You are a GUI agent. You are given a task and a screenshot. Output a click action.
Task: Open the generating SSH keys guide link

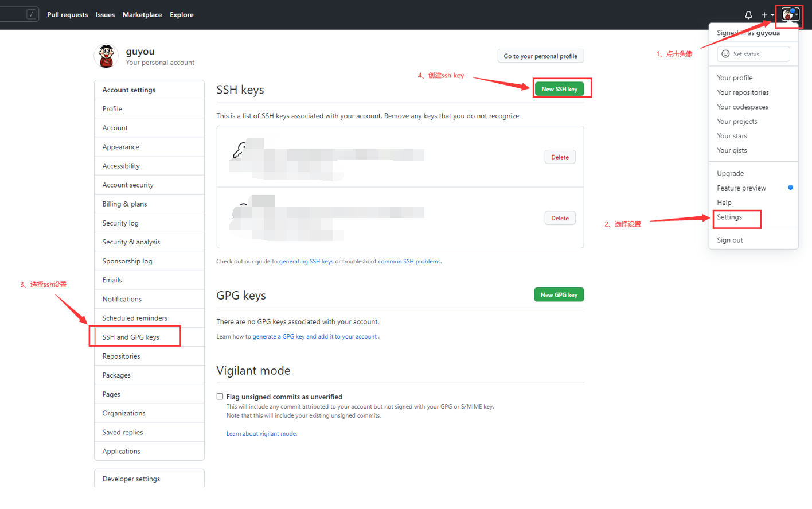click(x=306, y=261)
